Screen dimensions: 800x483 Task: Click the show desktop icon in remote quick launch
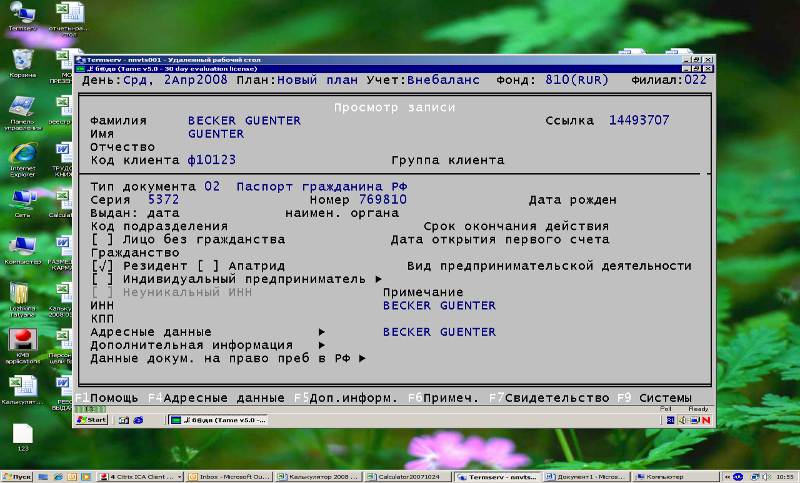point(123,420)
